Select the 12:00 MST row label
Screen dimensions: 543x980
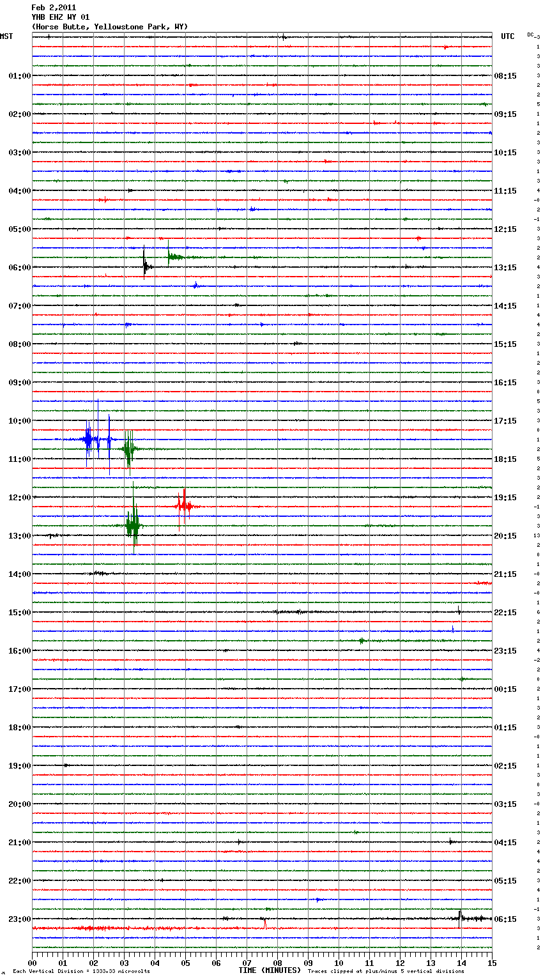[20, 498]
